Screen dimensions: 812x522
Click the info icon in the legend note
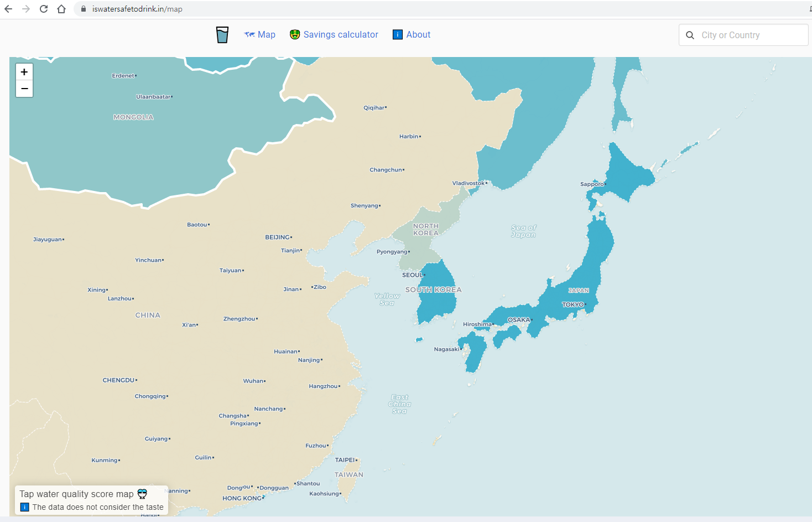click(x=24, y=507)
